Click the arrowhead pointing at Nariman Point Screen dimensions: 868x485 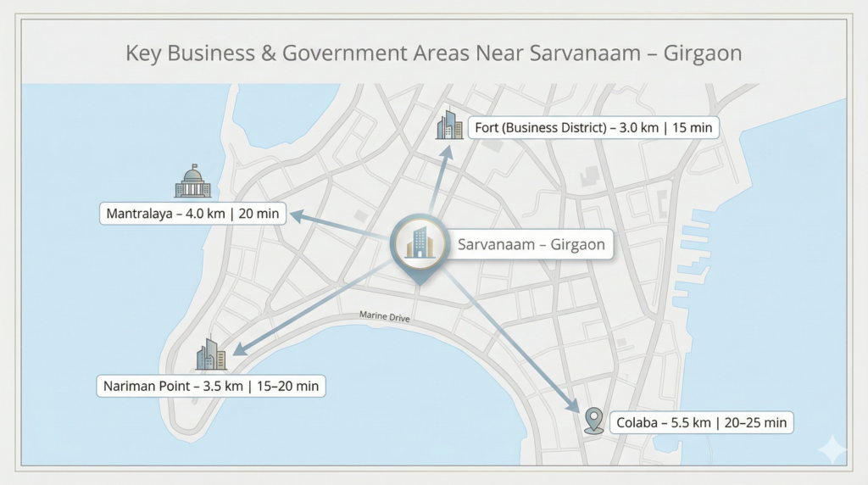pyautogui.click(x=240, y=348)
